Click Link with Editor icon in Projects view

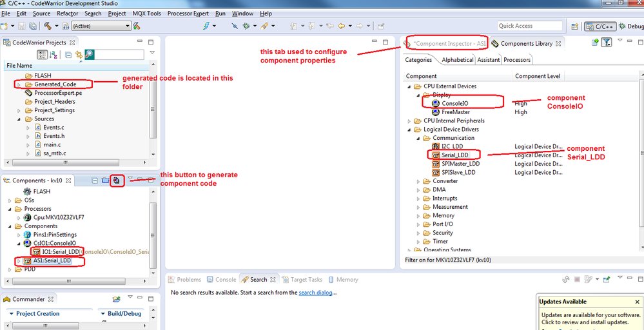[x=79, y=54]
